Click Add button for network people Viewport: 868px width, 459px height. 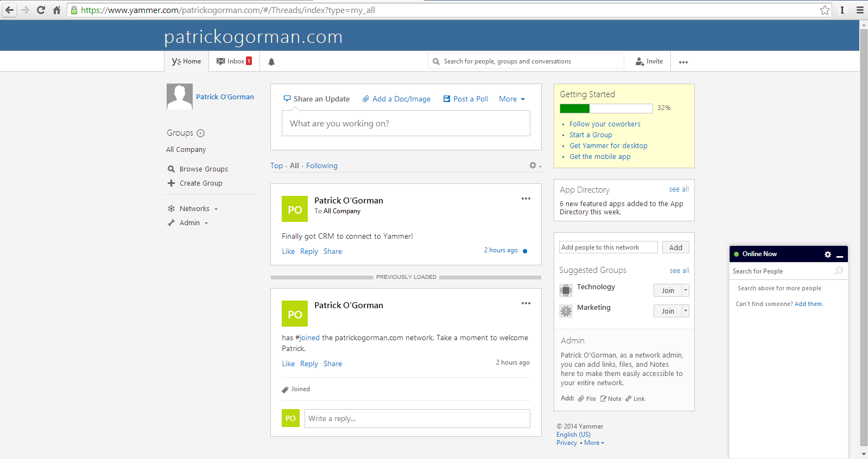point(676,247)
